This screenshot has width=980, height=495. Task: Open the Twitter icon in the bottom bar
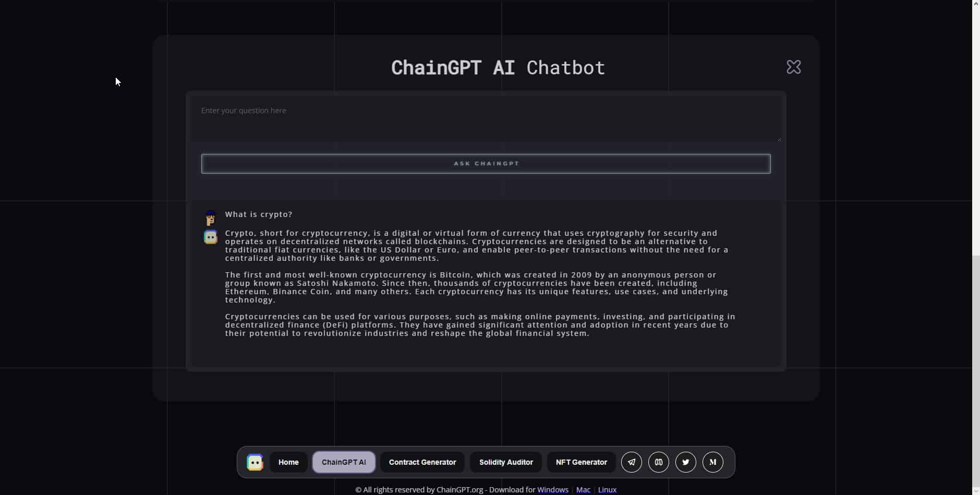(685, 462)
